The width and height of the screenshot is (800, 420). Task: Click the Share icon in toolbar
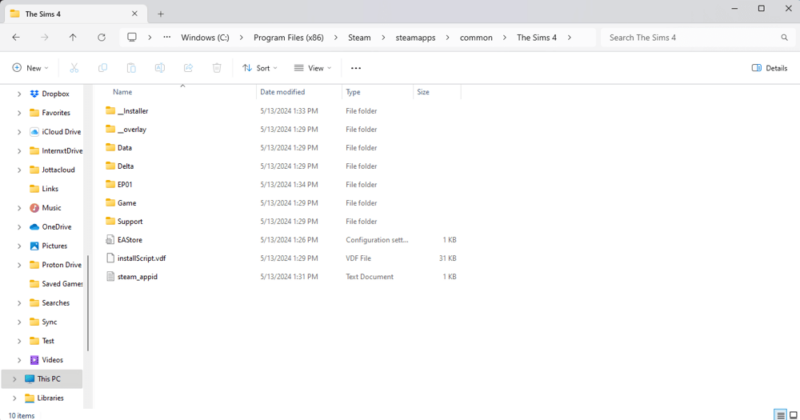(x=188, y=68)
